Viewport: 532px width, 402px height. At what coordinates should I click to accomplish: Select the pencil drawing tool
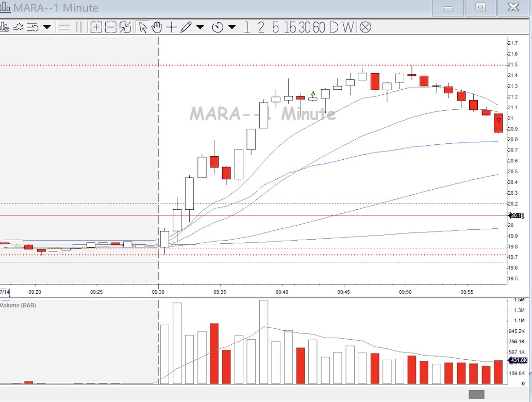[x=186, y=27]
